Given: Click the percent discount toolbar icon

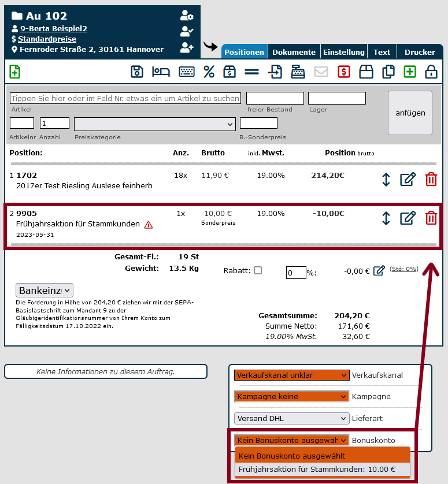Looking at the screenshot, I should [209, 72].
